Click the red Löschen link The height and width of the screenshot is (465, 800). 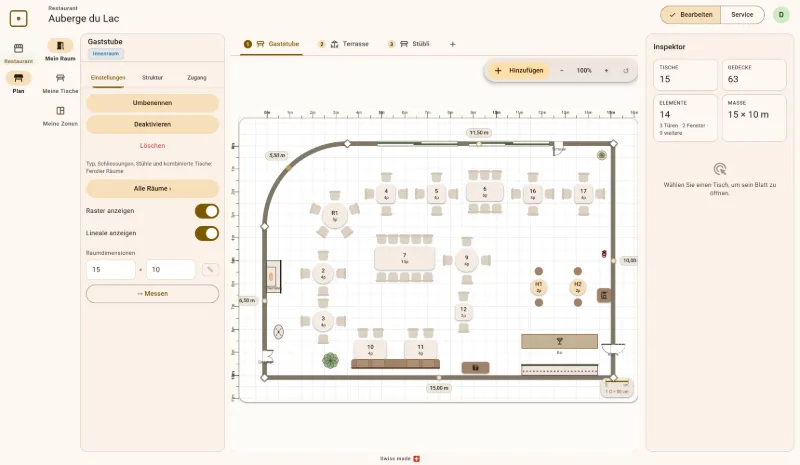point(152,145)
